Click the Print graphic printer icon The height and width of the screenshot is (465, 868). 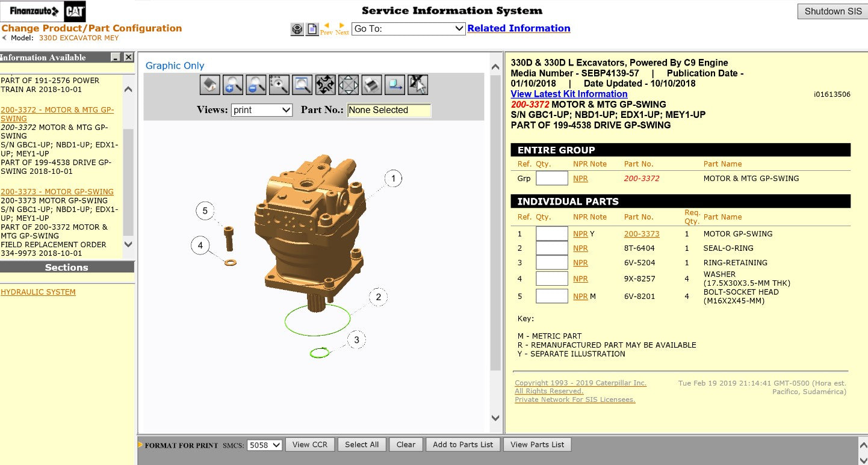point(371,85)
